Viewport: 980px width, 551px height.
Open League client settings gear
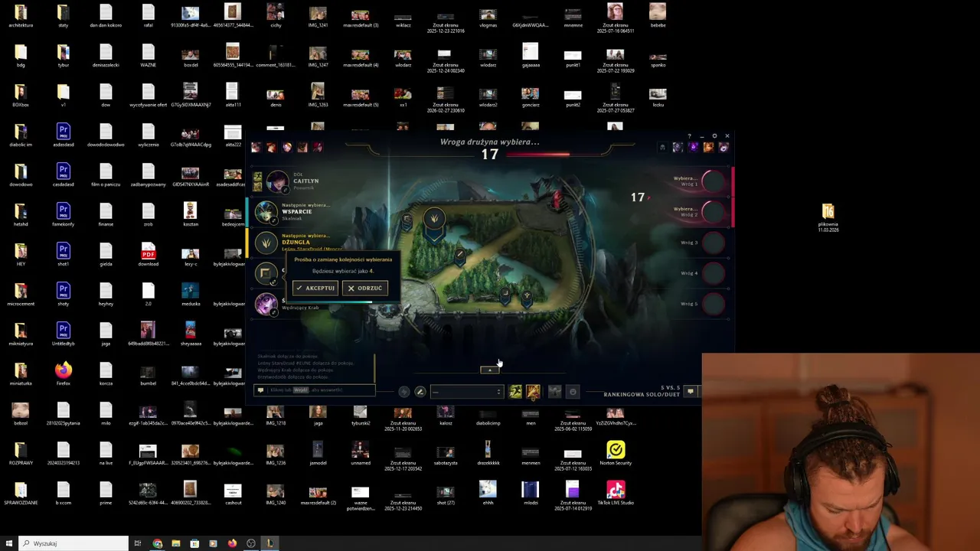coord(714,136)
